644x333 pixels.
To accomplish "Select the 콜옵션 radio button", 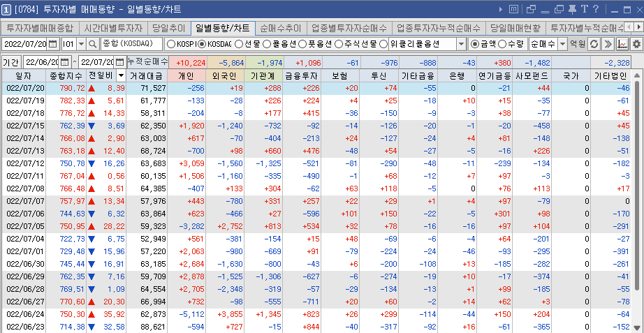I will pyautogui.click(x=266, y=44).
